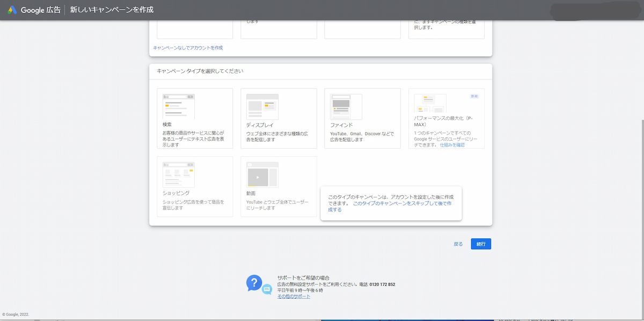The height and width of the screenshot is (321, 644).
Task: Click the ファインド card title text
Action: pyautogui.click(x=341, y=125)
